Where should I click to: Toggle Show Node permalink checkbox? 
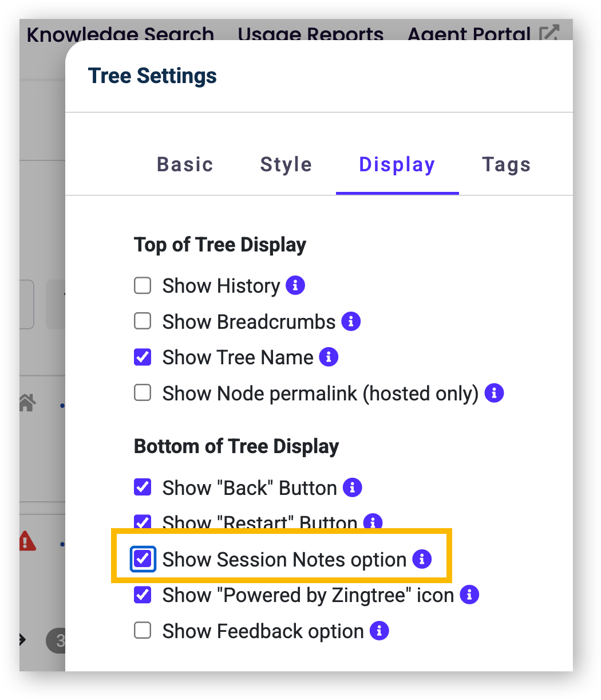click(x=143, y=392)
